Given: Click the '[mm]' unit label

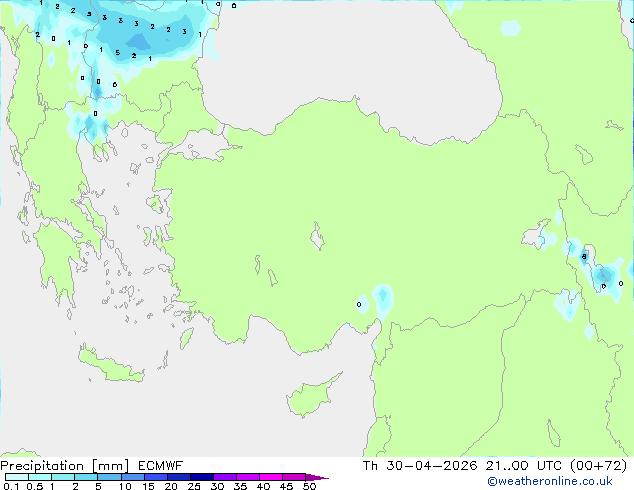Looking at the screenshot, I should (x=110, y=466).
